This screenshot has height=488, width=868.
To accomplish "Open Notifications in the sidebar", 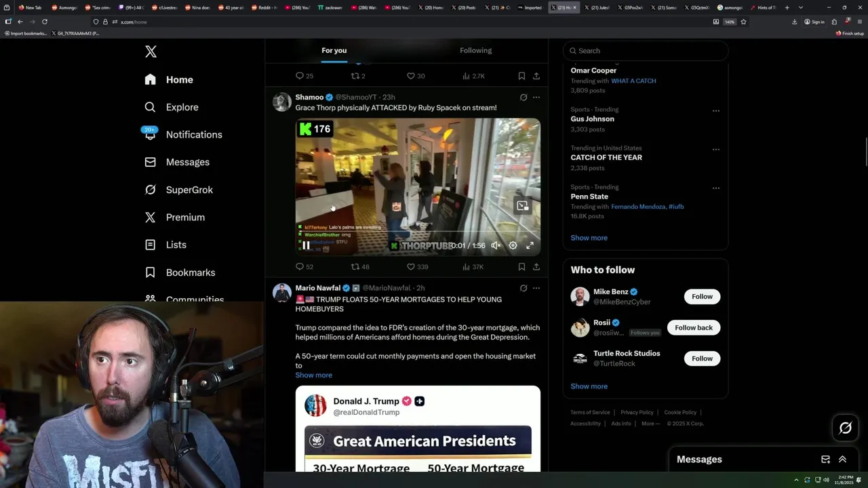I will pyautogui.click(x=183, y=134).
